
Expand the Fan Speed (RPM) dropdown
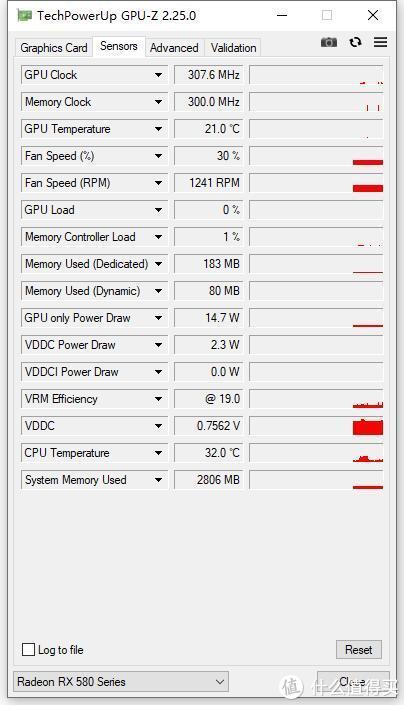click(158, 183)
